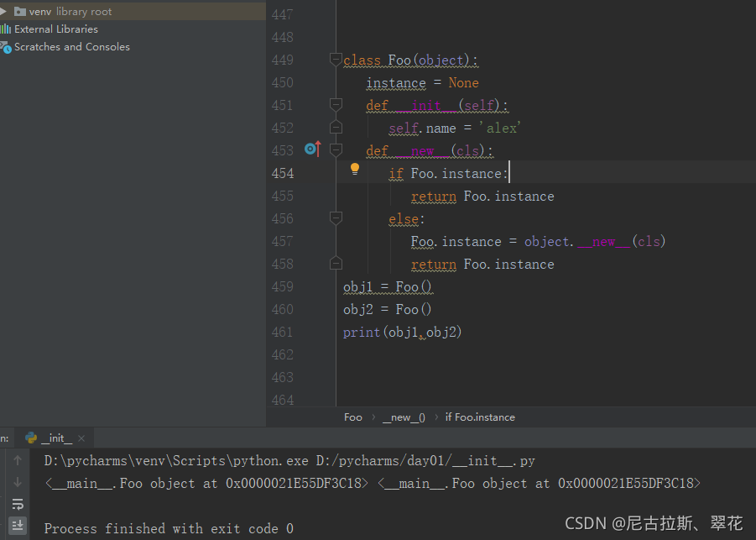756x540 pixels.
Task: Click the External Libraries bars icon
Action: [x=5, y=29]
